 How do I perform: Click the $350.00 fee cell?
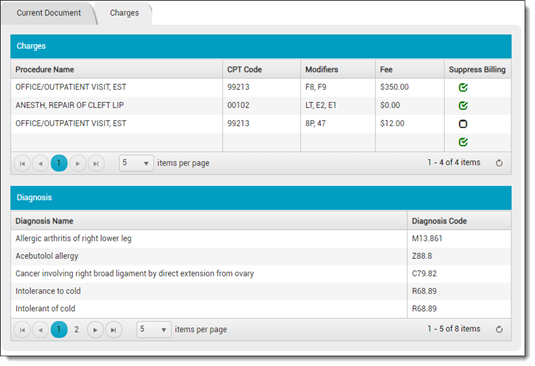pyautogui.click(x=410, y=87)
